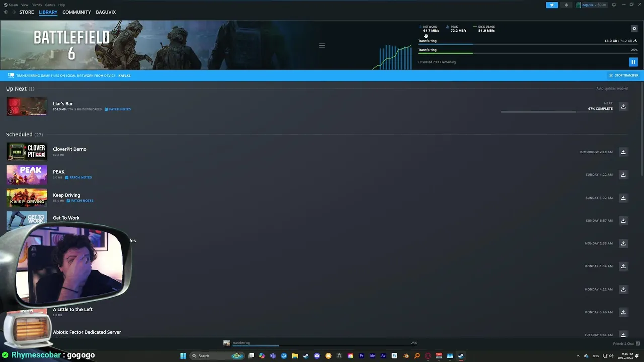
Task: Click Liar's Bar 67% complete progress bar
Action: (x=557, y=112)
